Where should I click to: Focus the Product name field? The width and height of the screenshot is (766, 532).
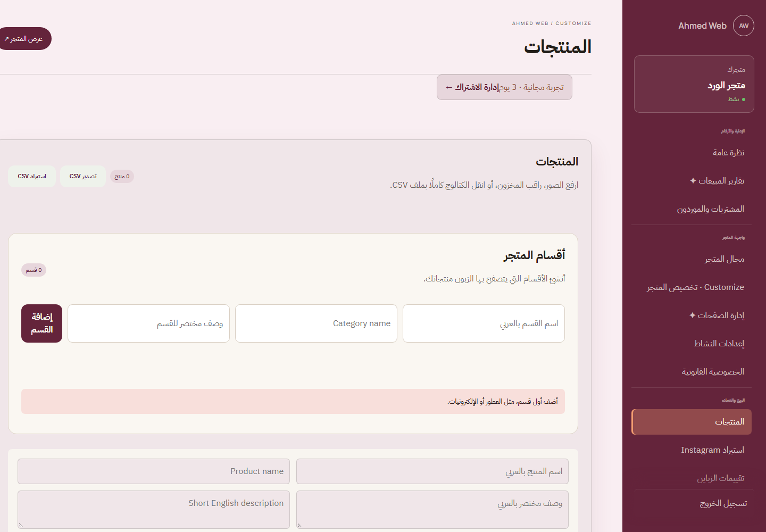(154, 471)
